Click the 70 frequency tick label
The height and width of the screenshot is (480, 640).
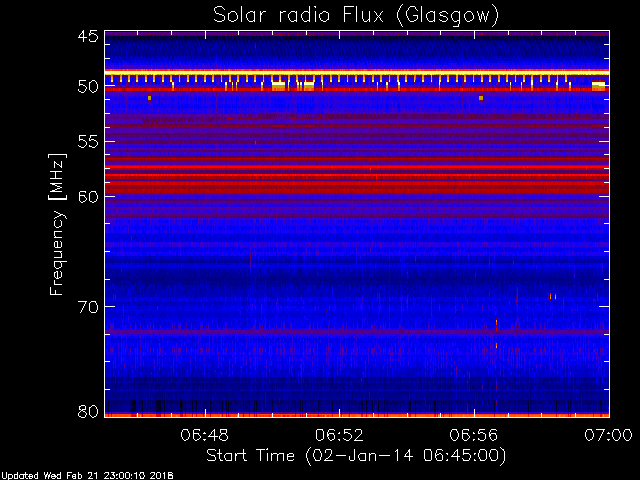pyautogui.click(x=88, y=307)
